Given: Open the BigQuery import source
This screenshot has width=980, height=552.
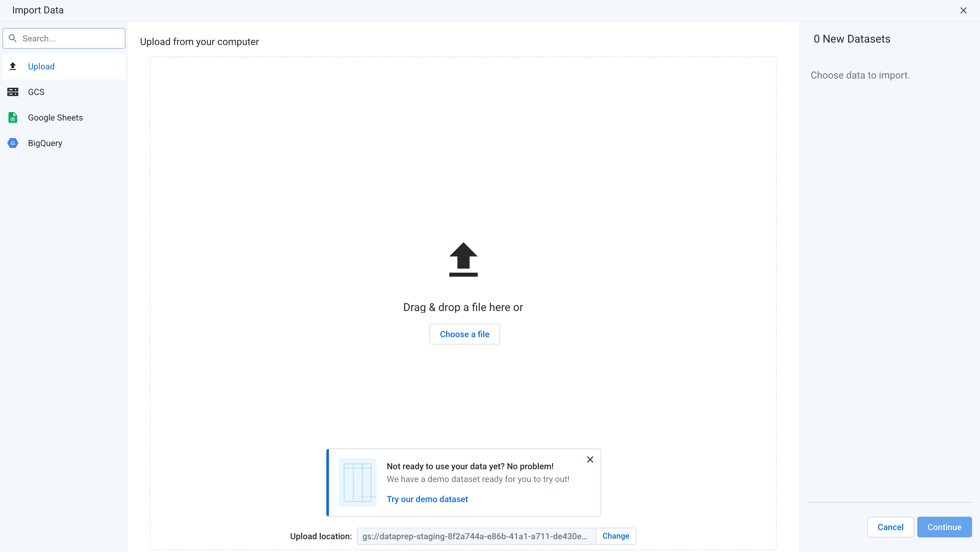Looking at the screenshot, I should coord(44,143).
